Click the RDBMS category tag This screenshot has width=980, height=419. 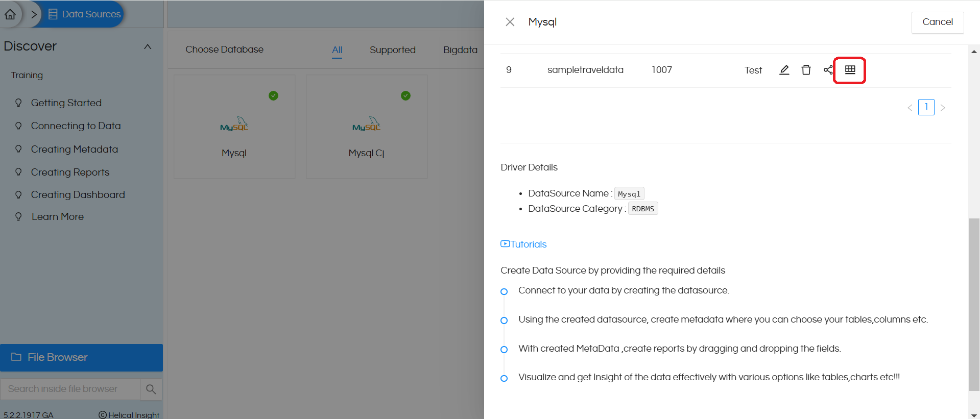pos(643,209)
